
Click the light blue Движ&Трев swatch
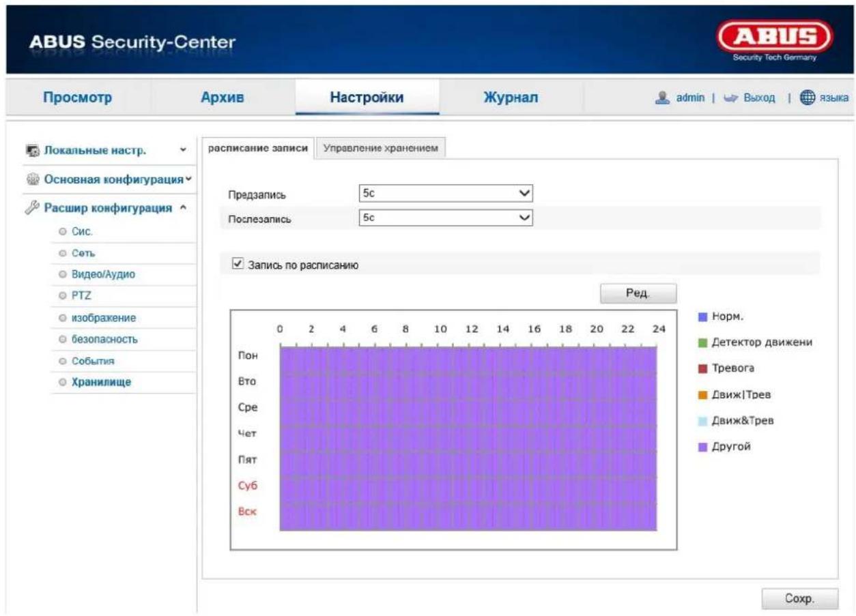[702, 421]
